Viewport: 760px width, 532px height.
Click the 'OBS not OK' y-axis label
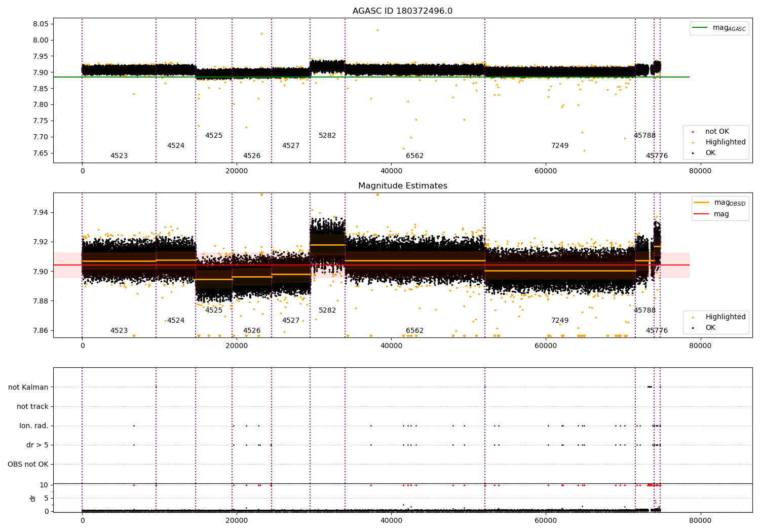[28, 465]
